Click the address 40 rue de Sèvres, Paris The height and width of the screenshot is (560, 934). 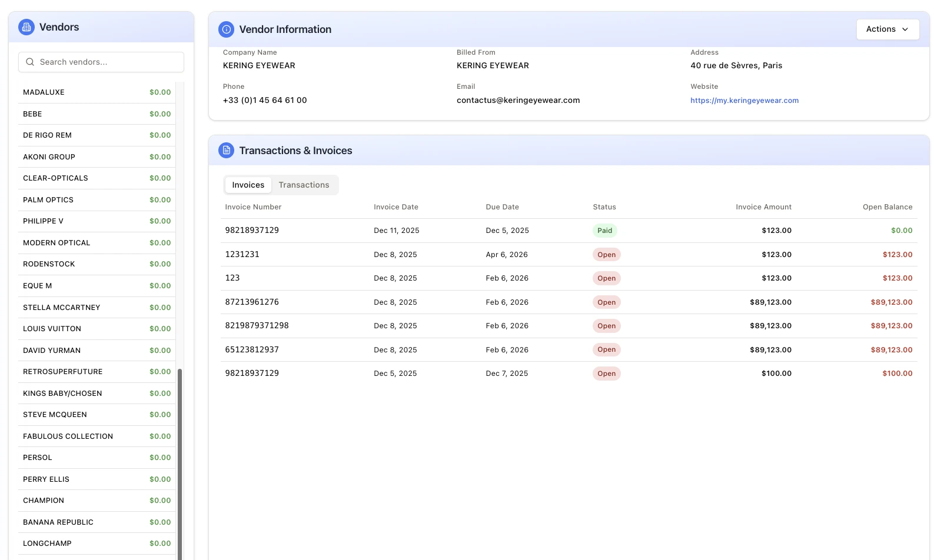coord(736,66)
